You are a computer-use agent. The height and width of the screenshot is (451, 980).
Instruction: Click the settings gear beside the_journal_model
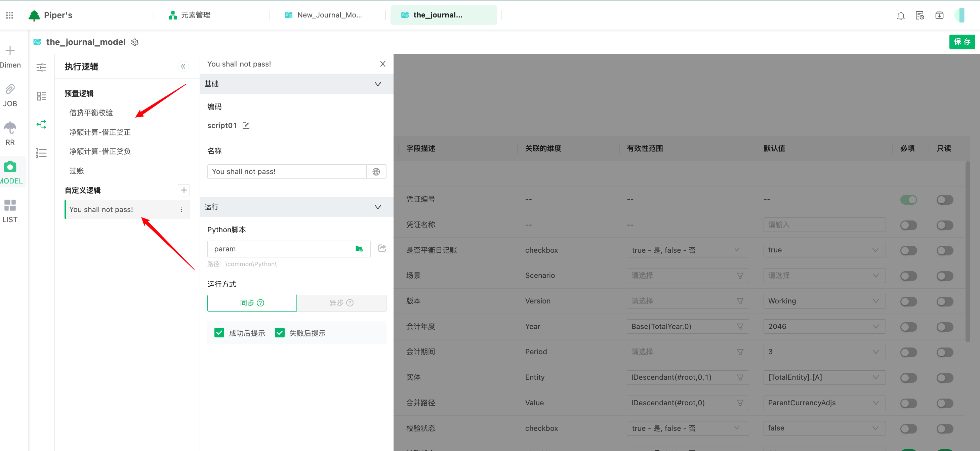(x=135, y=42)
